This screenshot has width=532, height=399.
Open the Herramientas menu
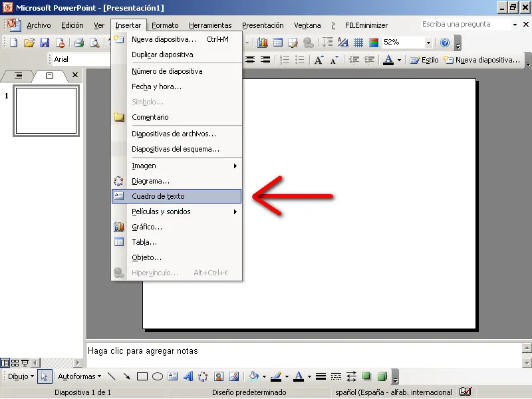[x=210, y=25]
